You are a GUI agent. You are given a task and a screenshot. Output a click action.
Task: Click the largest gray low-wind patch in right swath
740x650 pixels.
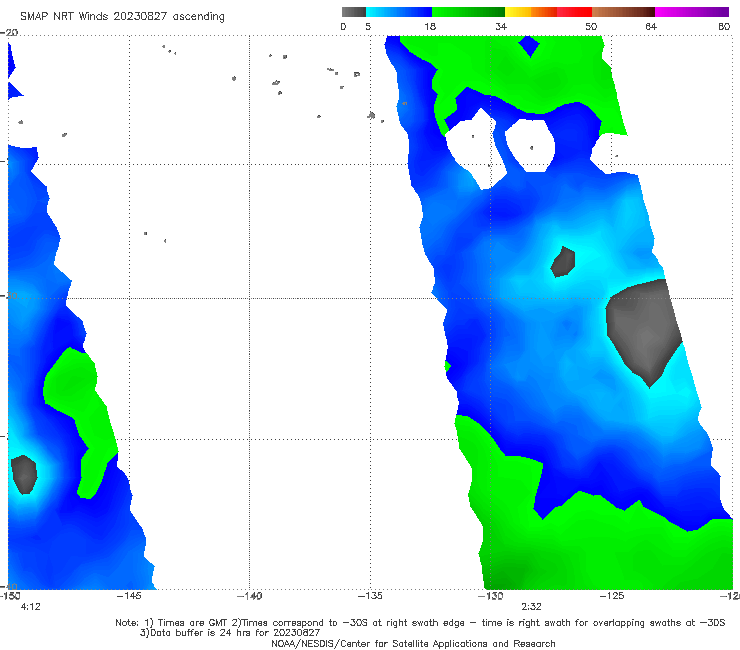pos(644,330)
